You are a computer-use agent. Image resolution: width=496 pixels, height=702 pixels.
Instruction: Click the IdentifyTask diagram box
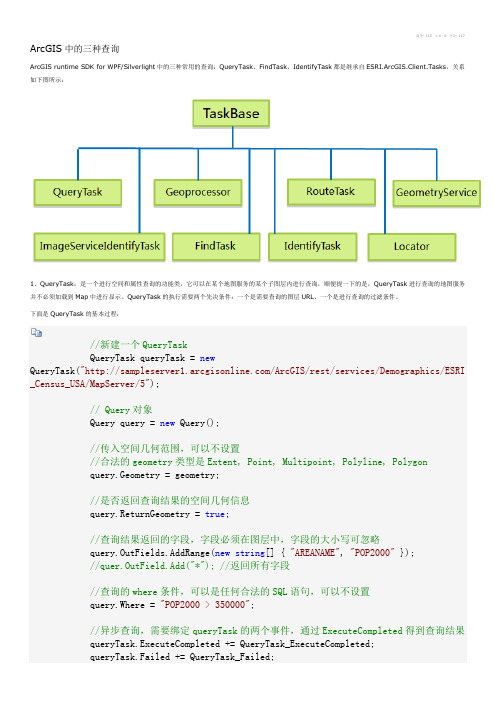click(x=312, y=246)
